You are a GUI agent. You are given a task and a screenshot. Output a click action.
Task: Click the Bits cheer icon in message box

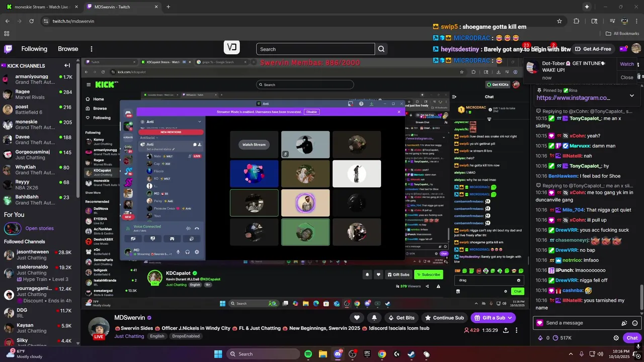(x=624, y=323)
